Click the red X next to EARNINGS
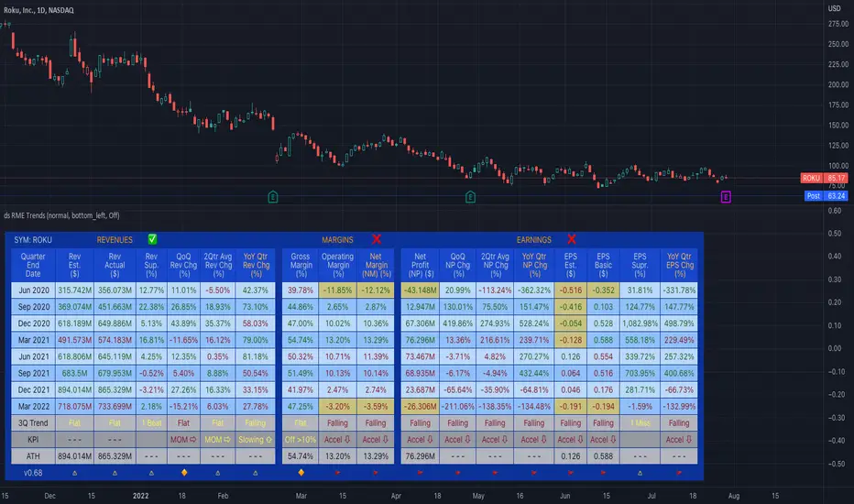Screen dimensions: 854x504 (573, 239)
